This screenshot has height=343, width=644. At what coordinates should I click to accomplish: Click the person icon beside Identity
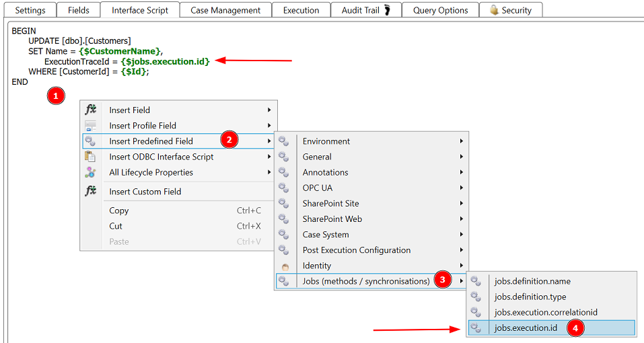click(285, 267)
